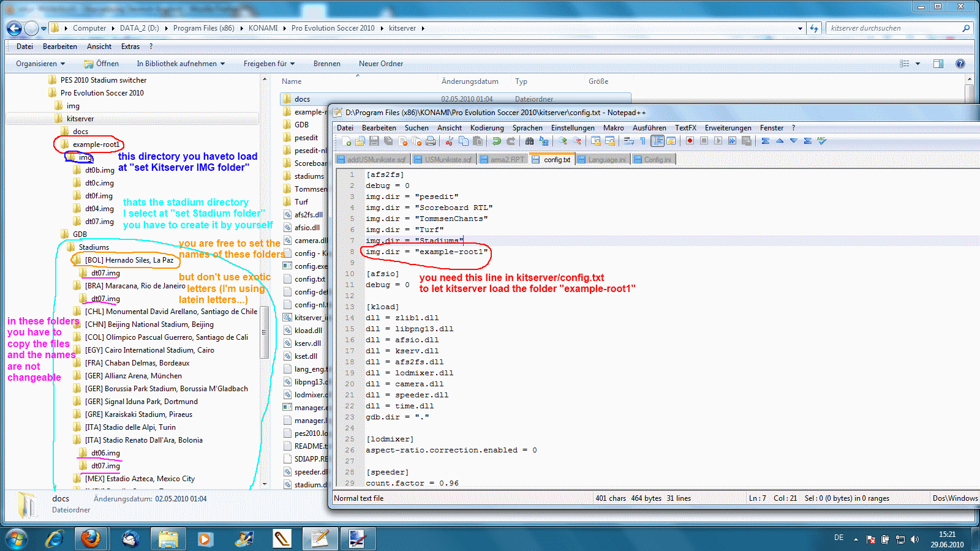The width and height of the screenshot is (980, 551).
Task: Click the Brennen button
Action: point(327,64)
